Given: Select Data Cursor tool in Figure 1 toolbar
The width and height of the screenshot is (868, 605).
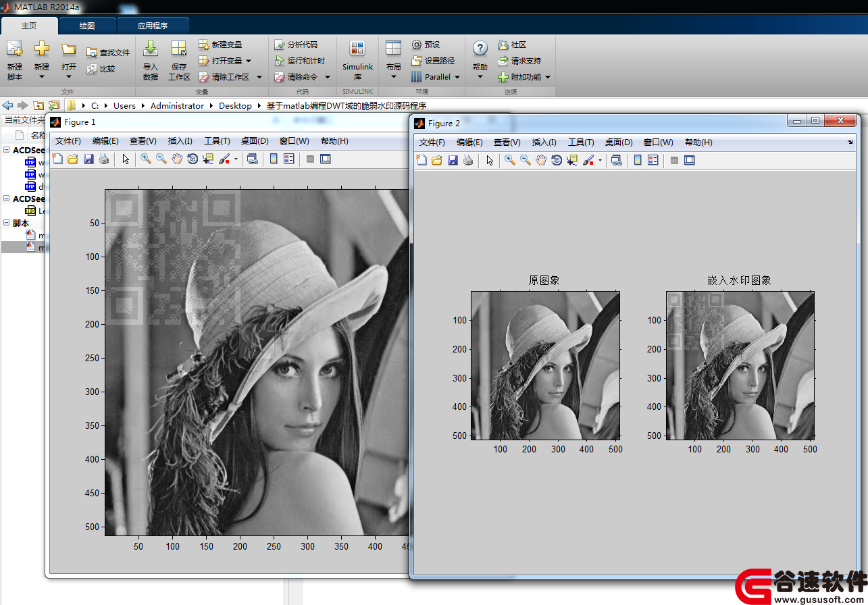Looking at the screenshot, I should tap(207, 159).
